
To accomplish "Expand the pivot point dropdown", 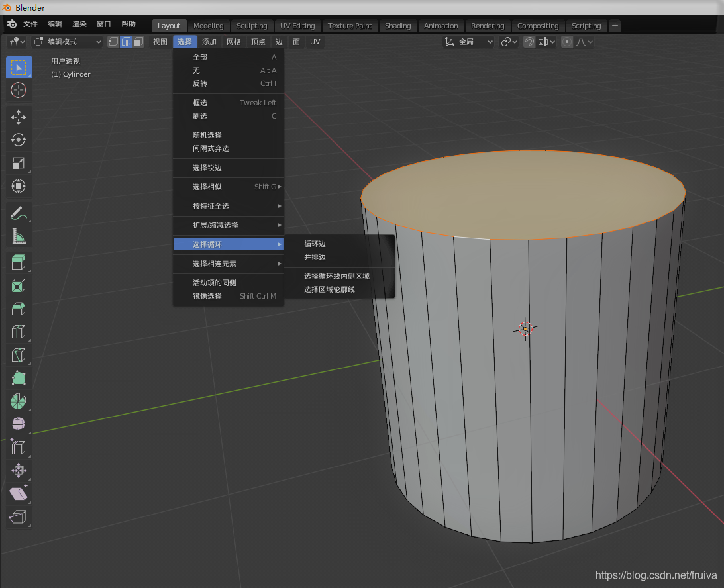I will 509,42.
